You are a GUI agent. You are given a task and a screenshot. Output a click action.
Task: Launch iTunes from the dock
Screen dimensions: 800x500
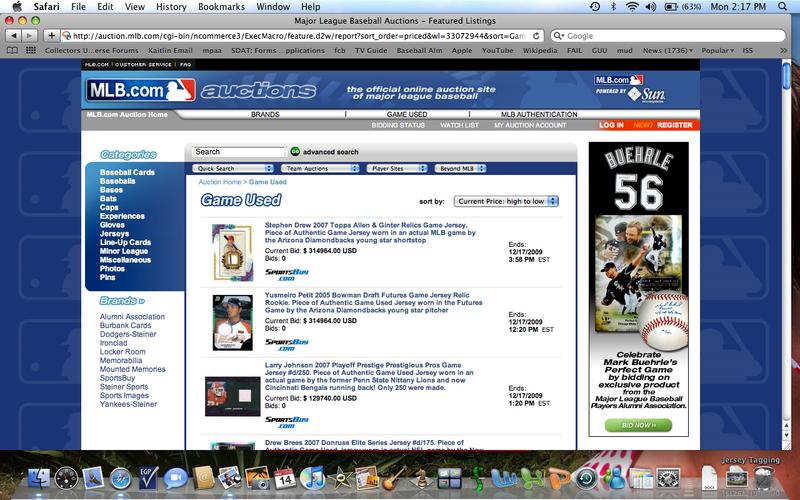pos(312,479)
